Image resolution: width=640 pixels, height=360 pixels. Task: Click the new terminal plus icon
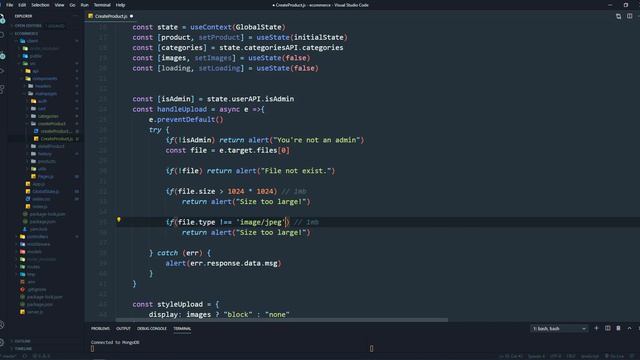pos(596,328)
